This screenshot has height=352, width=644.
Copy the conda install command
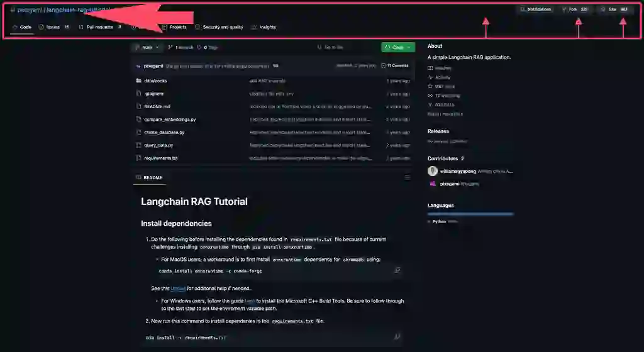pos(397,270)
